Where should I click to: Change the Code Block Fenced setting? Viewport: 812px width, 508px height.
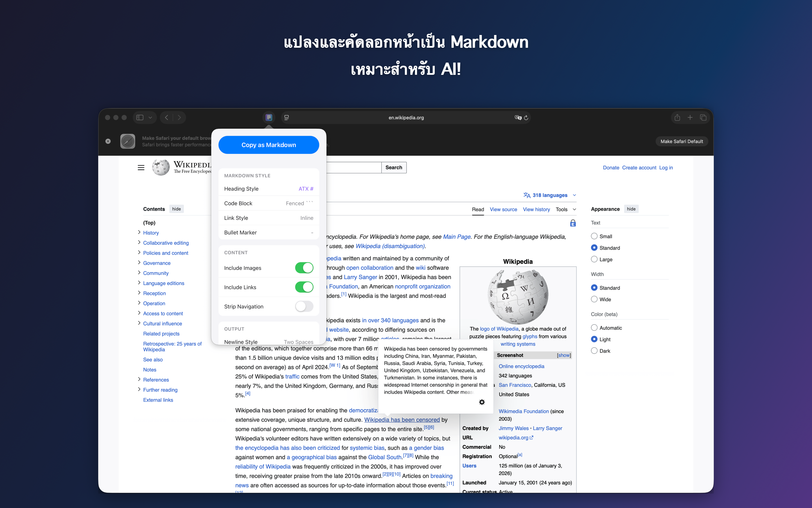coord(268,203)
